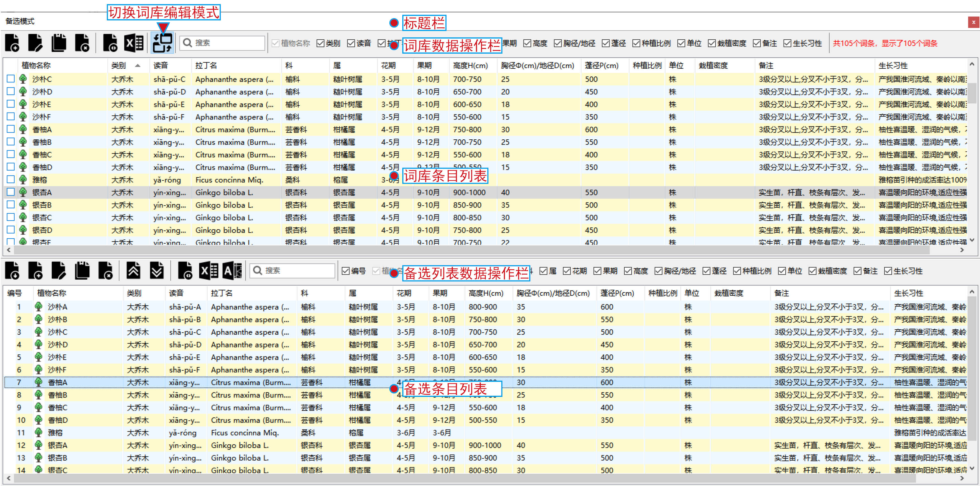
Task: Toggle the 栽植密度 checkbox in lexicon toolbar
Action: pos(712,43)
